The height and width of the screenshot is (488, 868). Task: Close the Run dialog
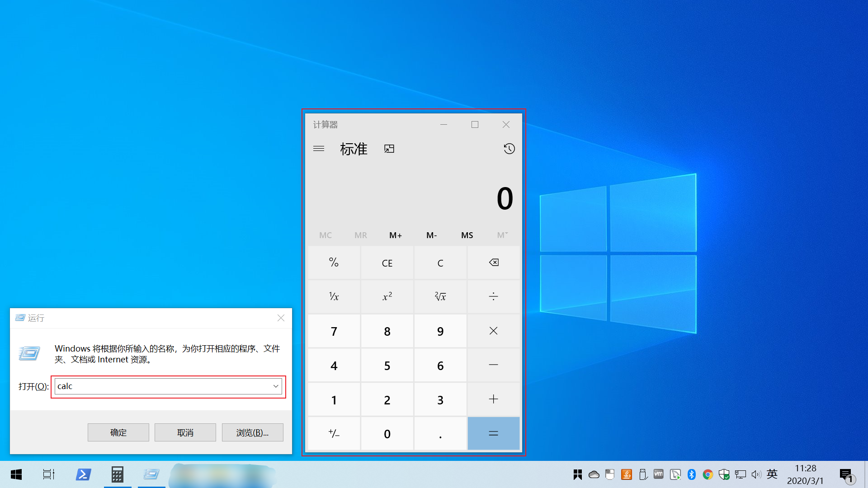coord(281,318)
